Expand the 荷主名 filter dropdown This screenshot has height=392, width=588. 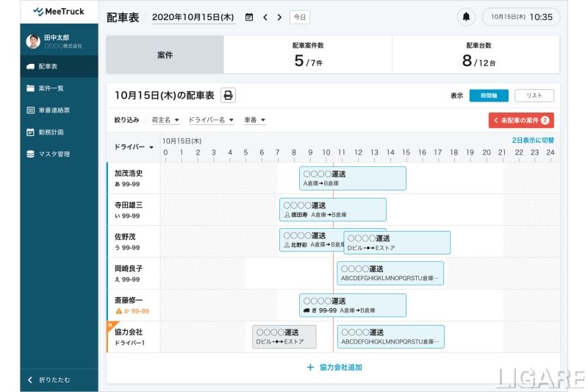point(165,120)
